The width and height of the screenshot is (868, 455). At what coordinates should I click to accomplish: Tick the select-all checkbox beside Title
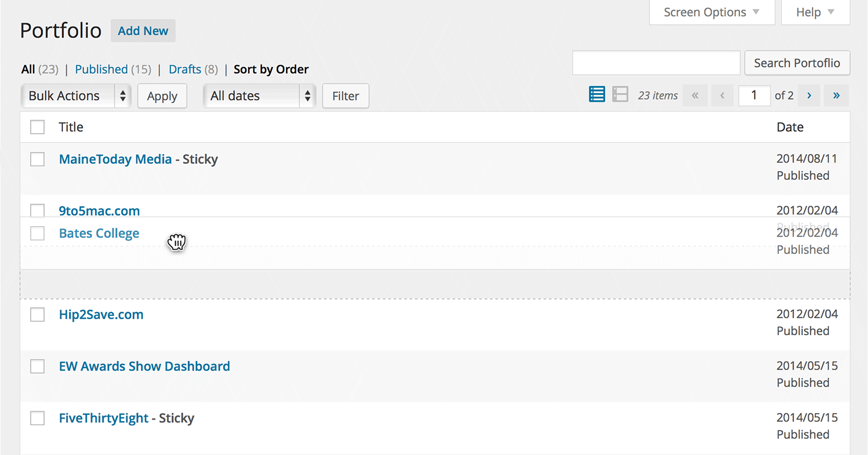[37, 127]
